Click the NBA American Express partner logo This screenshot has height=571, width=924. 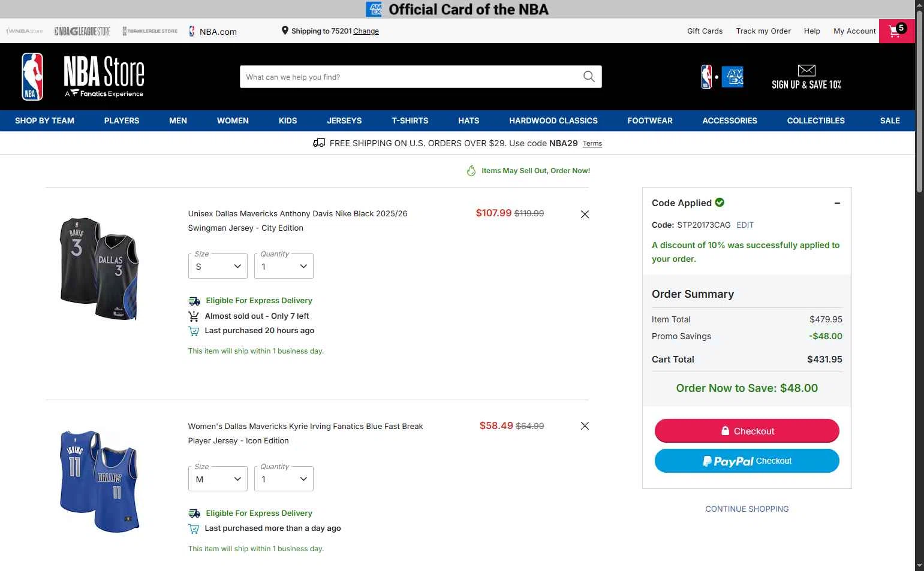722,77
